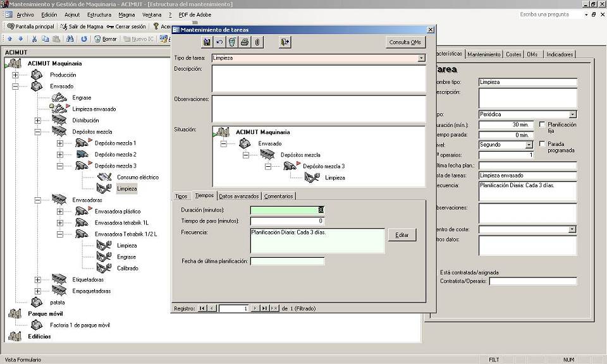Open the Segundo level dropdown
Viewport: 607px width, 364px height.
[x=529, y=145]
